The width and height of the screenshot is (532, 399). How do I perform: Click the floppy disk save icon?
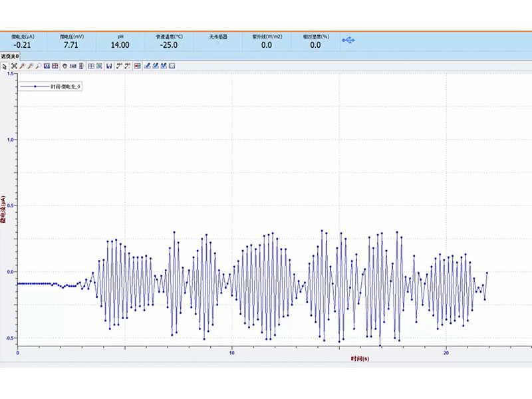[x=109, y=66]
